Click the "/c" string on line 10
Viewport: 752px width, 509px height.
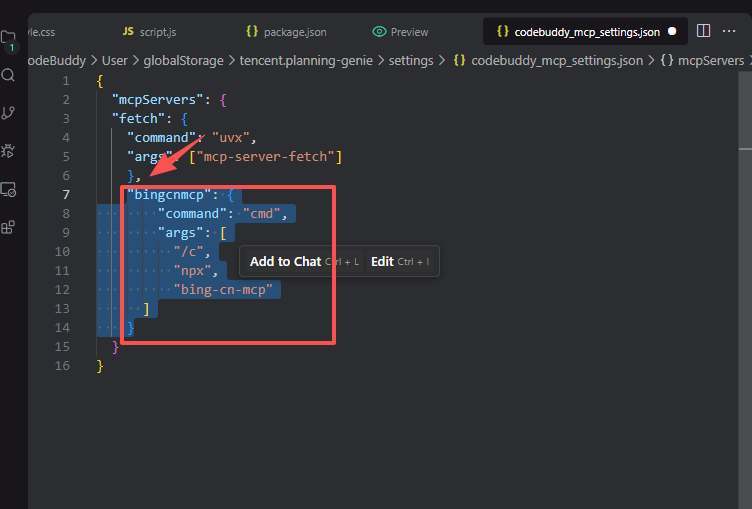coord(188,251)
